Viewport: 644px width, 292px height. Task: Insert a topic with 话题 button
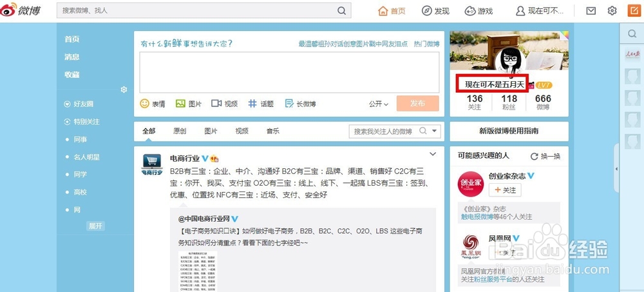261,104
